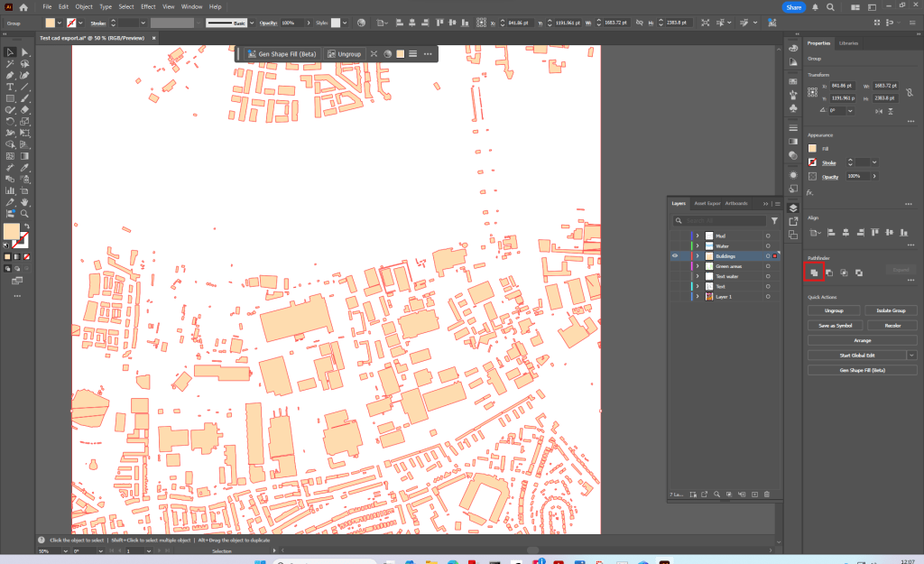The image size is (924, 564).
Task: Expand the Buildings layer contents
Action: 698,256
